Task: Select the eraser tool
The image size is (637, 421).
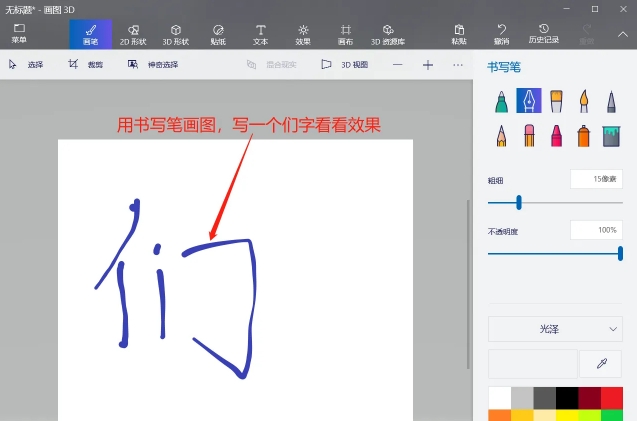Action: [x=529, y=135]
